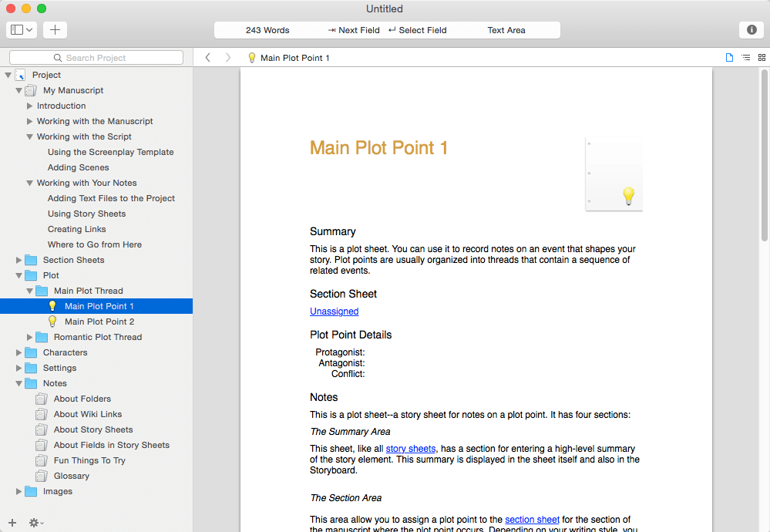Click the gear action menu in sidebar footer
Screen dimensions: 770x532
tap(35, 523)
